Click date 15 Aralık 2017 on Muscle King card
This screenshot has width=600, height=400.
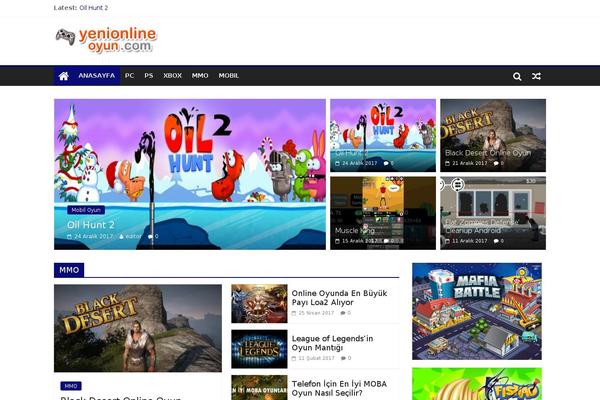click(360, 241)
